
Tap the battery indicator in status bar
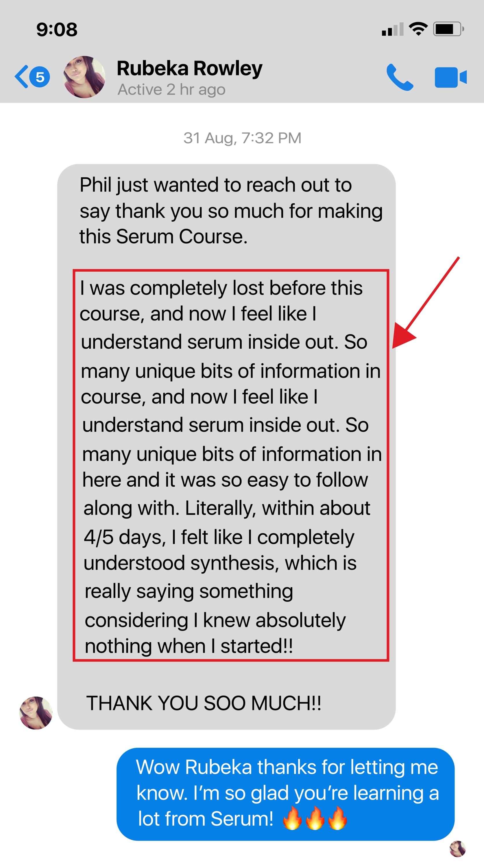click(x=448, y=29)
